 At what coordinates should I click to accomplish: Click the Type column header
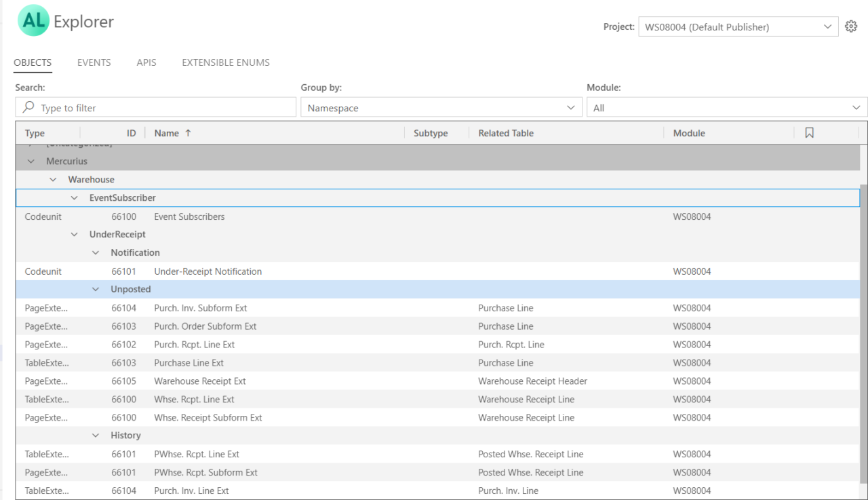pos(34,133)
